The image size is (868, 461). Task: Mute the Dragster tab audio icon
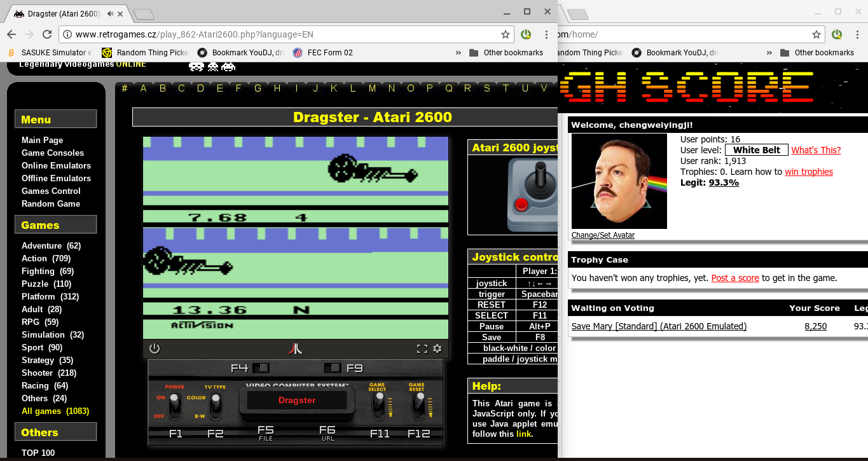[111, 13]
